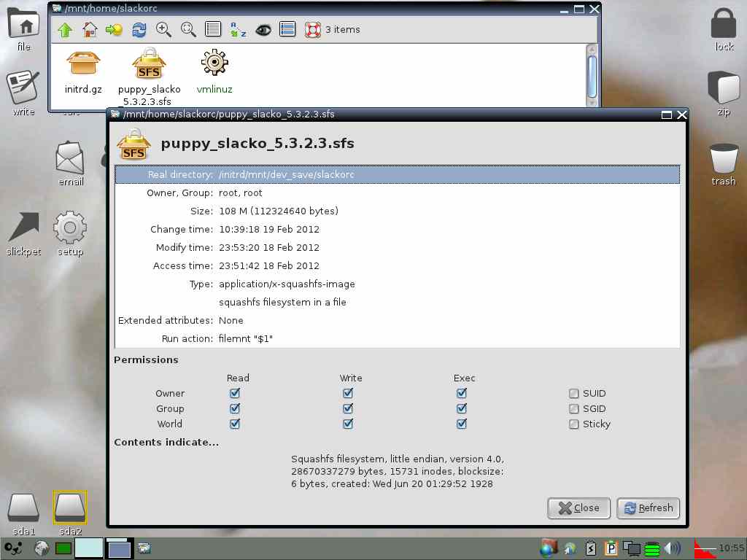Select the Size row showing 108 M
Viewport: 747px width, 560px height.
tap(398, 211)
